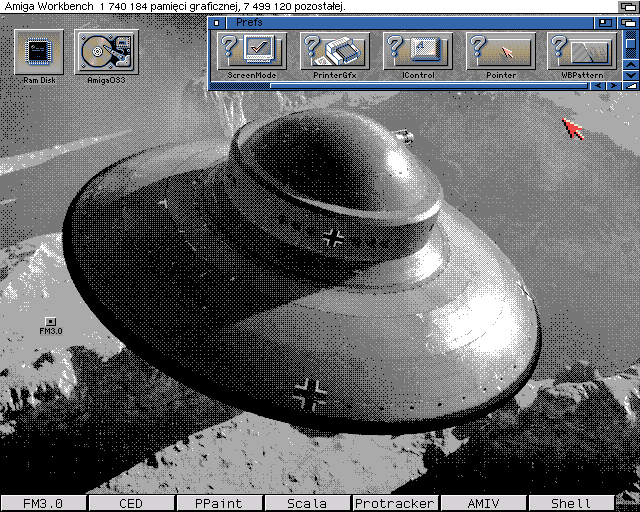Launch AMIV from the bottom toolbar

tap(483, 503)
